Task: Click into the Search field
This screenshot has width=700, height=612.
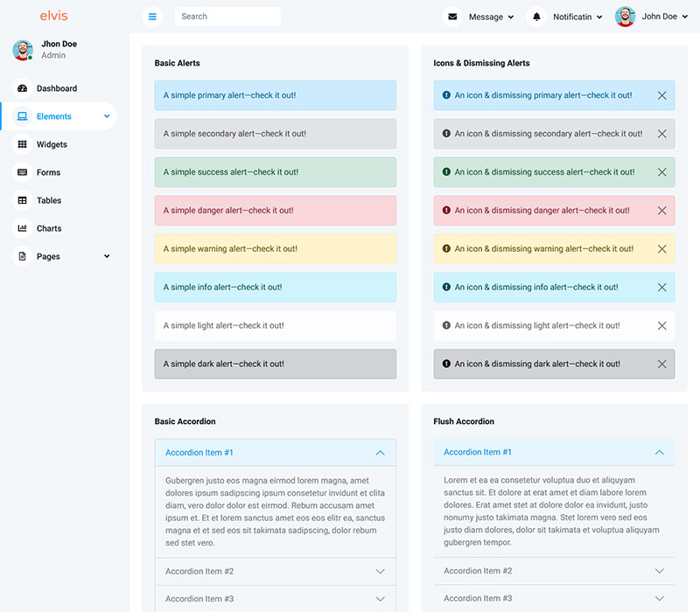Action: click(227, 17)
